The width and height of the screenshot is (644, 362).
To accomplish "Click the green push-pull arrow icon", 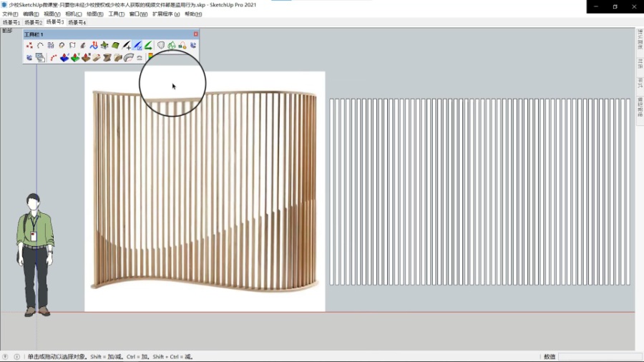I will coord(75,58).
